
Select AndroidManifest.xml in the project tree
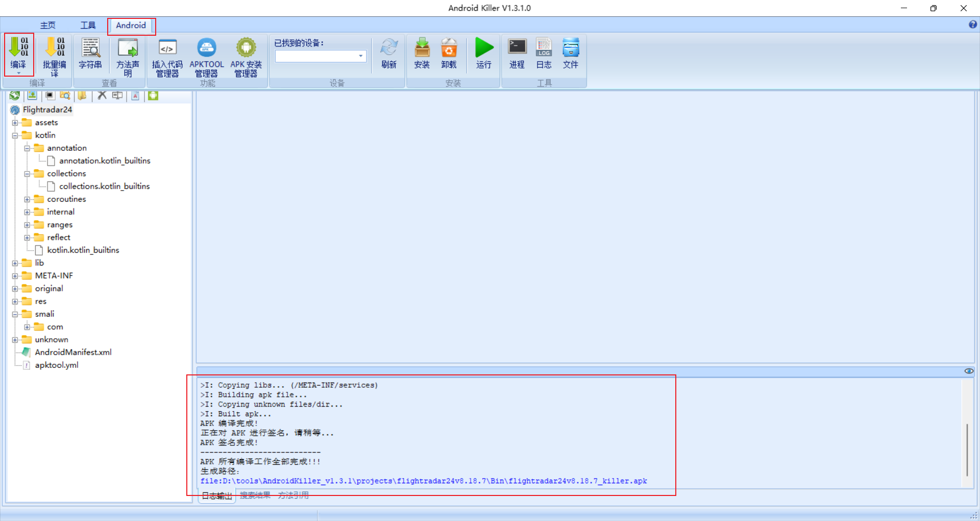tap(72, 352)
